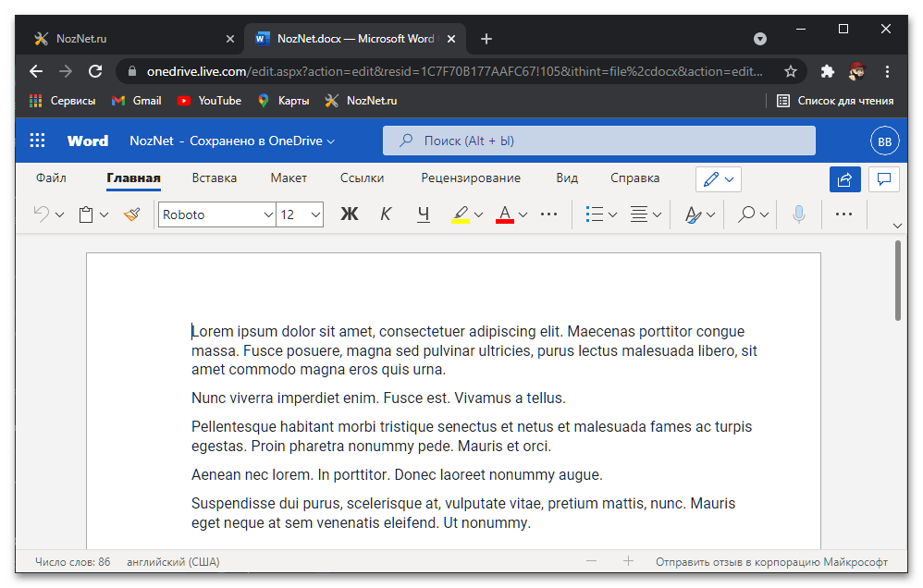
Task: Open the BB account avatar
Action: click(x=884, y=141)
